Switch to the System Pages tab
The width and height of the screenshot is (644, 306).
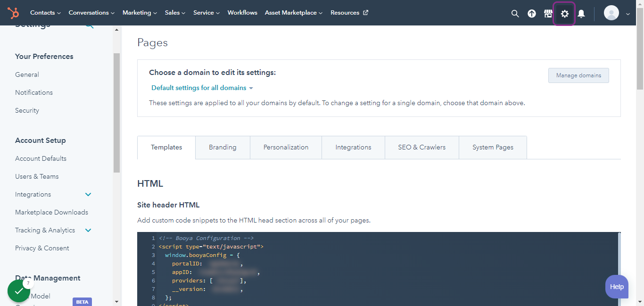pyautogui.click(x=493, y=148)
